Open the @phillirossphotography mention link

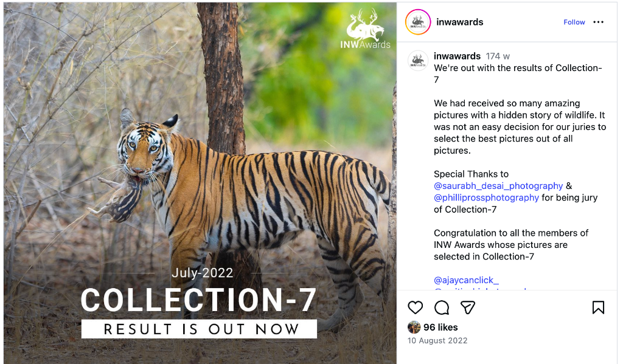(486, 197)
